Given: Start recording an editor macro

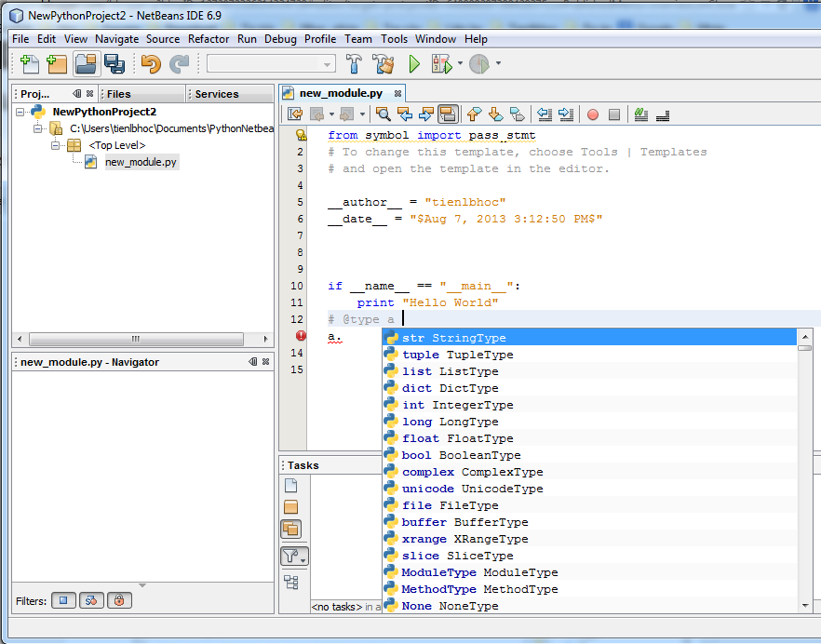Looking at the screenshot, I should point(592,114).
